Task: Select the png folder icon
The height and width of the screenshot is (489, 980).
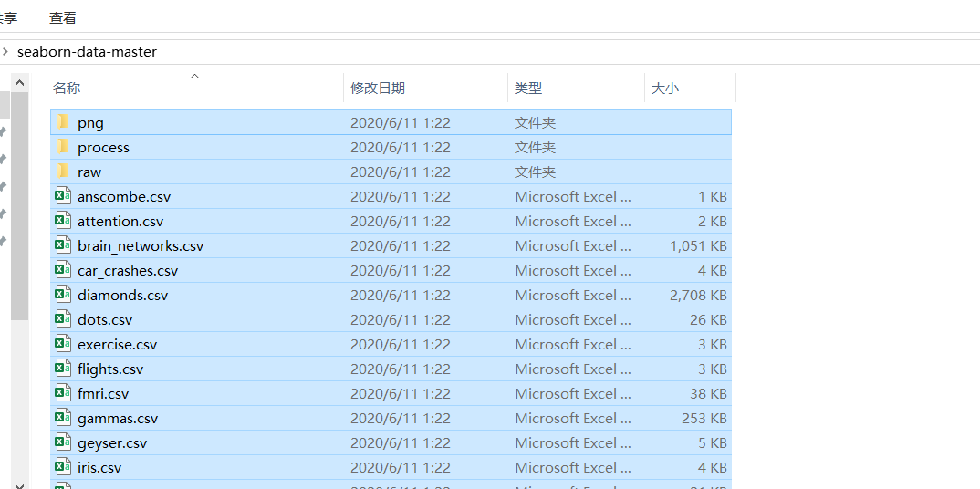Action: (x=62, y=121)
